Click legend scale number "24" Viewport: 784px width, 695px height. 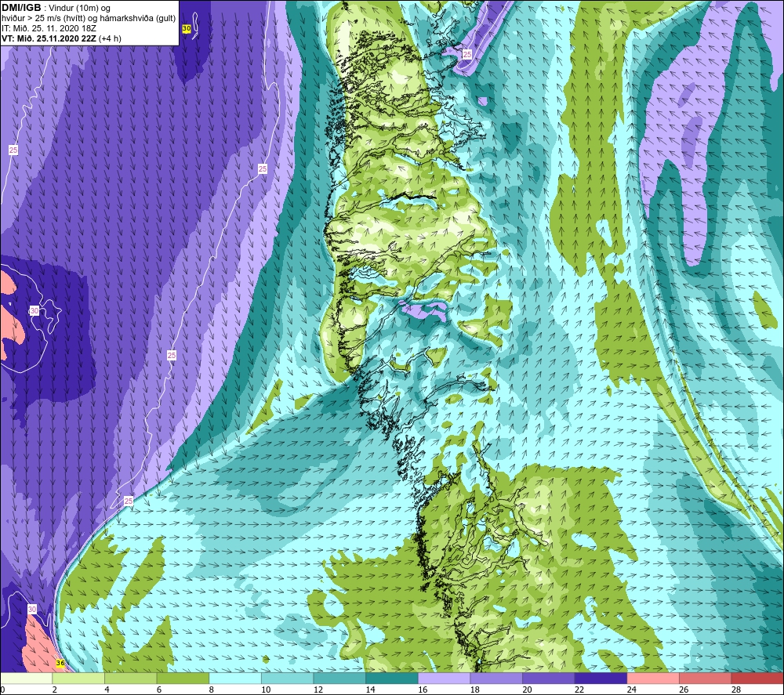point(631,690)
